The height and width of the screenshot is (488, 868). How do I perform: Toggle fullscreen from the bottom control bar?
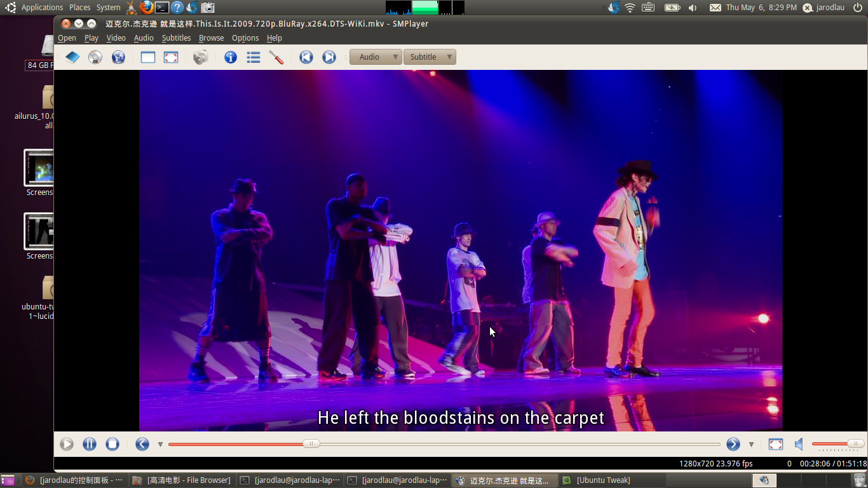(x=776, y=444)
